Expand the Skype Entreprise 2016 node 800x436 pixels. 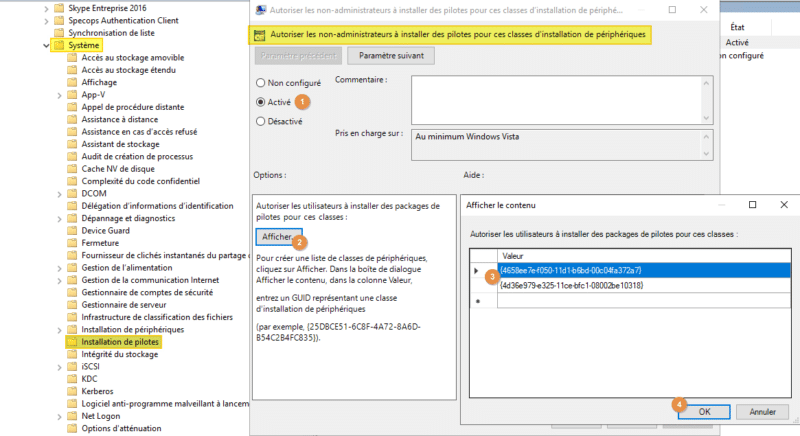46,7
